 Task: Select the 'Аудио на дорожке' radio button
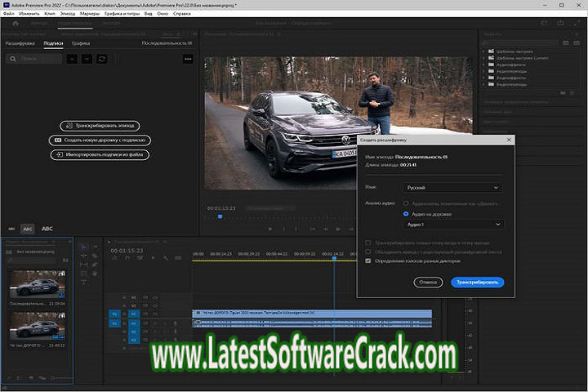[406, 213]
